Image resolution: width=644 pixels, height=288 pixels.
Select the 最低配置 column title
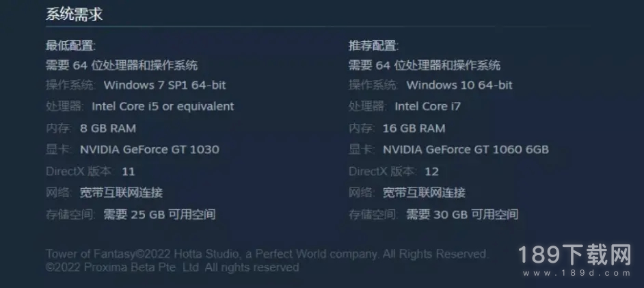coord(70,46)
